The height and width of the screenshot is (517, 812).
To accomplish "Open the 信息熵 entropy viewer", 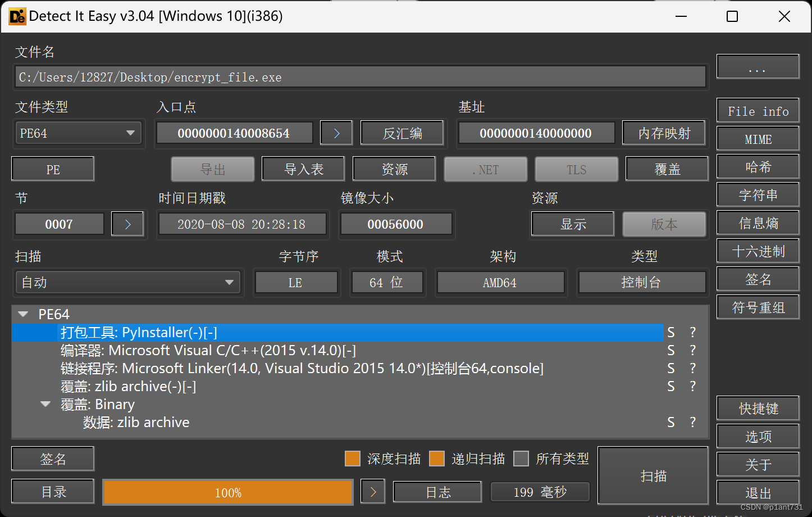I will [x=758, y=223].
